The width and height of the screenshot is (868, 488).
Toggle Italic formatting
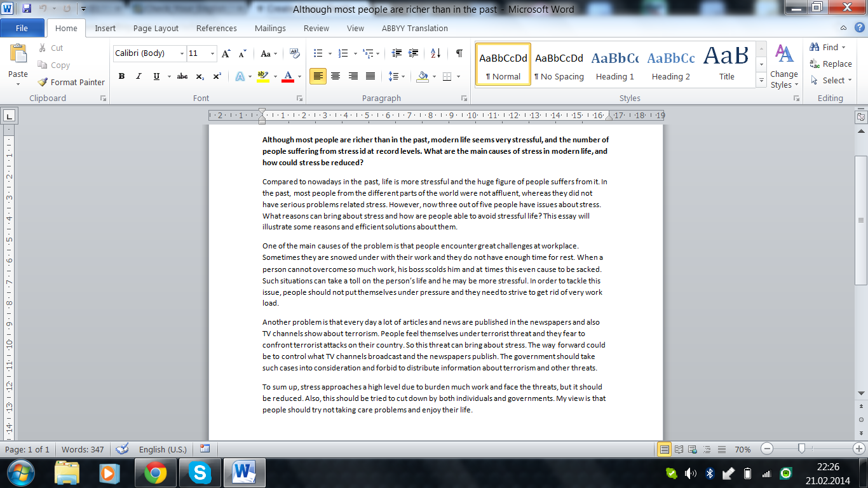(139, 76)
